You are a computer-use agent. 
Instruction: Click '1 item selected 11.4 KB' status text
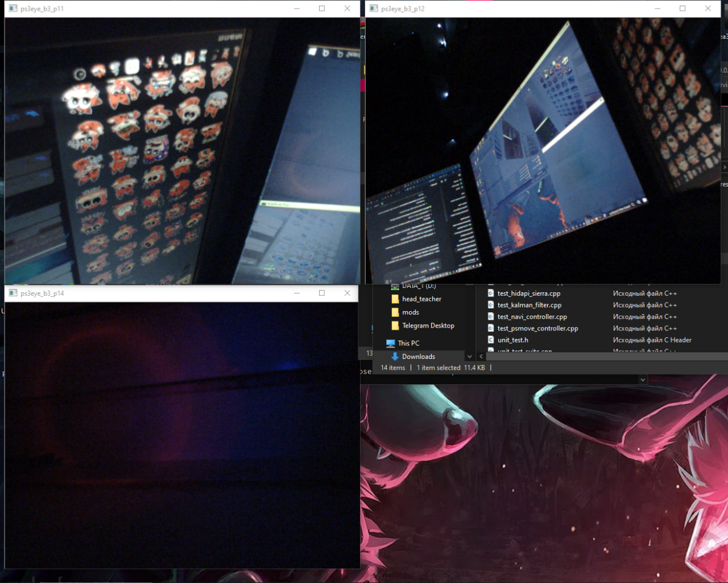coord(450,368)
